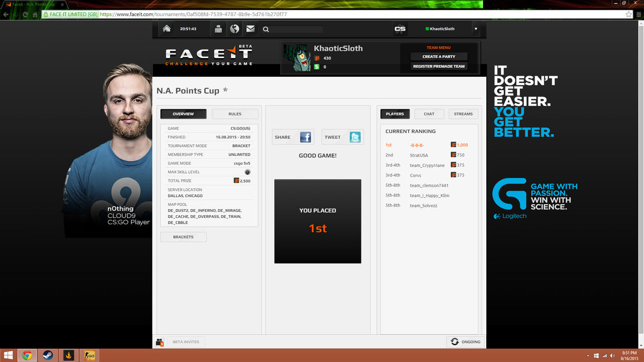Image resolution: width=644 pixels, height=362 pixels.
Task: Open the Ongoing matches button
Action: [x=465, y=342]
